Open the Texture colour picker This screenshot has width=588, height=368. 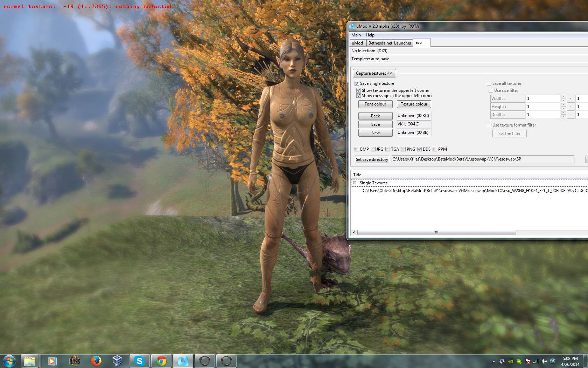(414, 104)
